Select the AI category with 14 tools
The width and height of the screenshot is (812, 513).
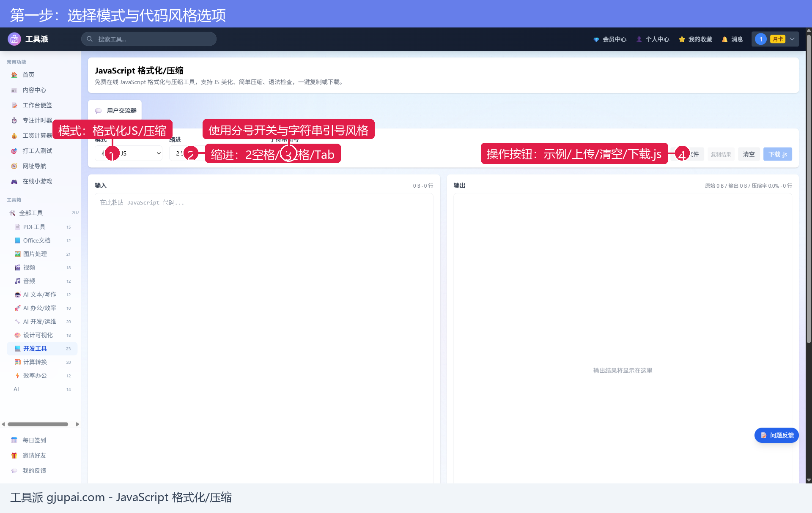click(x=42, y=389)
